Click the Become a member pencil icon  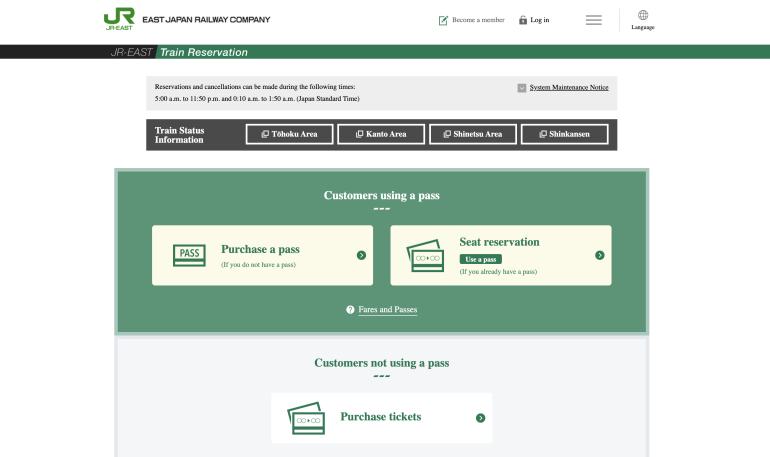tap(443, 20)
